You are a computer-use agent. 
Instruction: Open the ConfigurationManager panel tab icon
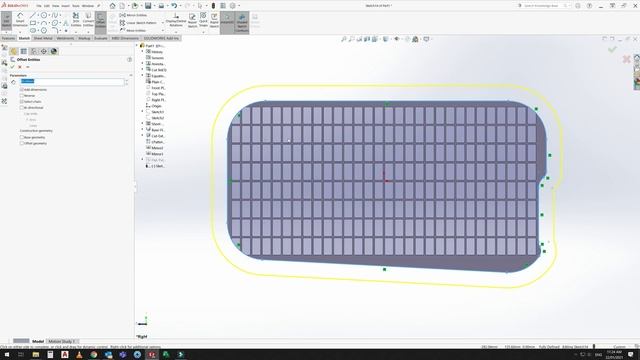click(33, 51)
